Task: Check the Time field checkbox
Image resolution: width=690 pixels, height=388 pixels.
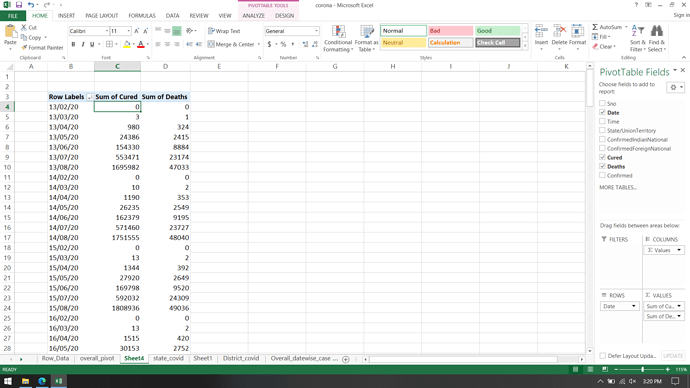Action: coord(602,121)
